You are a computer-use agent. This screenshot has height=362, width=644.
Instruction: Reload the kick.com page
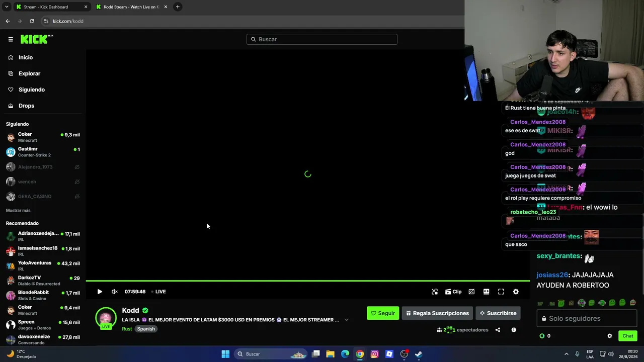[32, 21]
